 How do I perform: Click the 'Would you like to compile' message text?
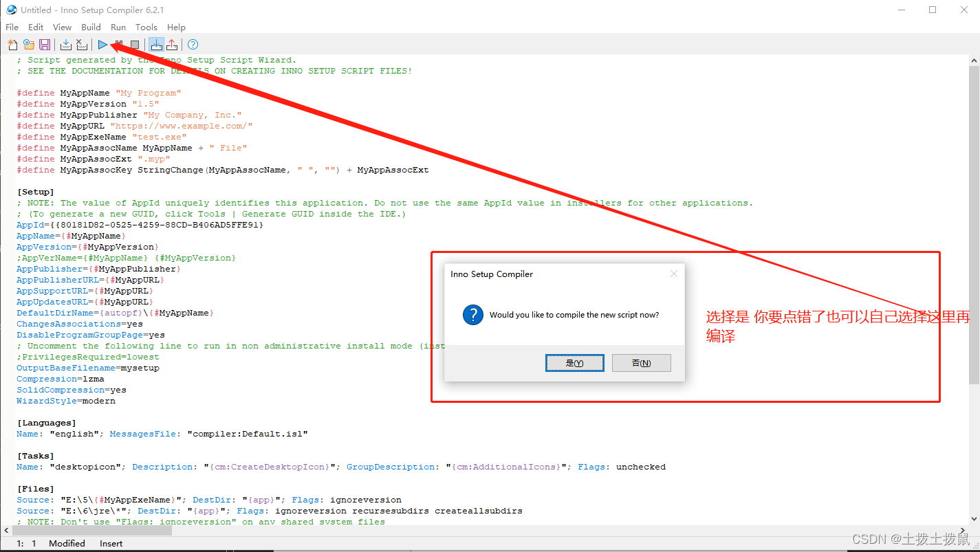click(574, 315)
